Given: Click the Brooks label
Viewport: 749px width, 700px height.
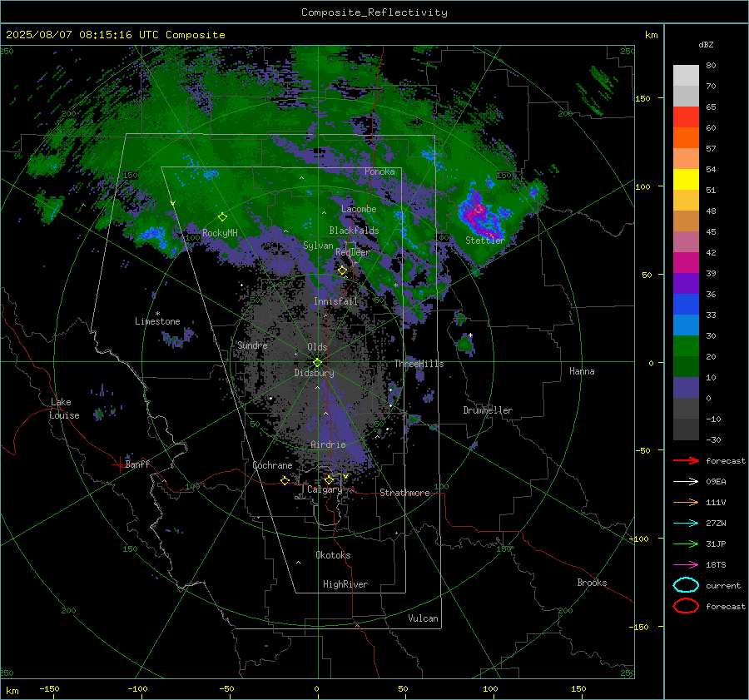Looking at the screenshot, I should (x=592, y=583).
